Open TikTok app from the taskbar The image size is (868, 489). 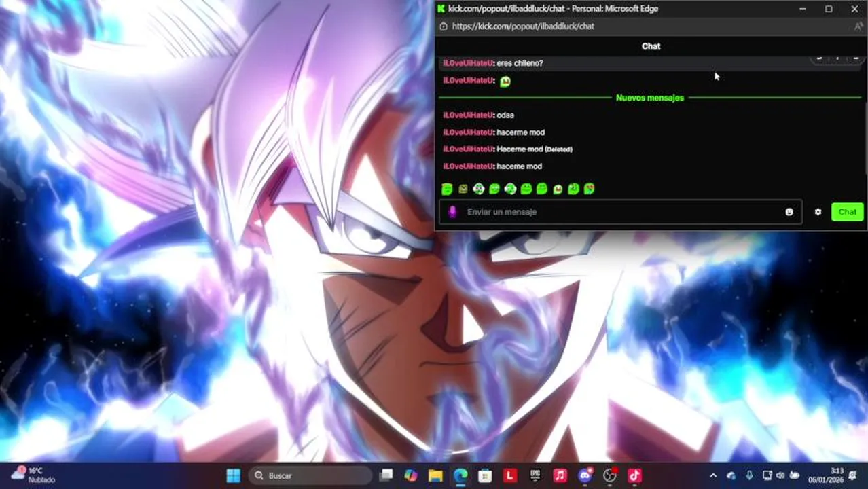pyautogui.click(x=634, y=475)
